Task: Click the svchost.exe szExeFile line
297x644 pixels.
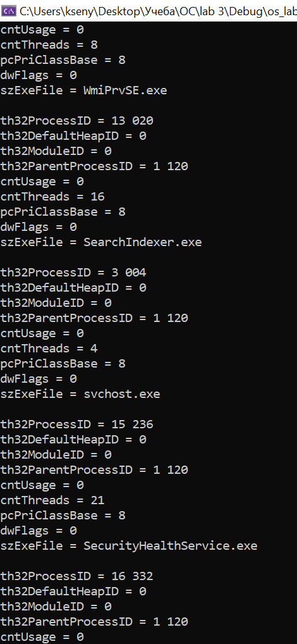Action: point(80,394)
